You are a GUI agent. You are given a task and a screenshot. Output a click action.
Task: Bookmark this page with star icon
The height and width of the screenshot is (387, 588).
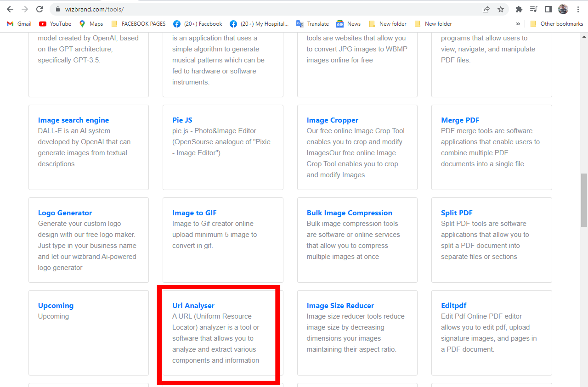click(501, 9)
